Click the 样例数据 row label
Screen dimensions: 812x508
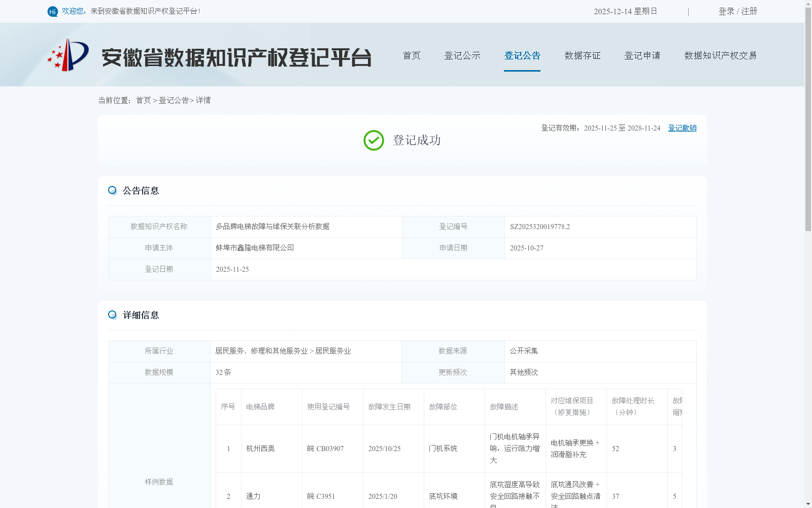point(159,482)
